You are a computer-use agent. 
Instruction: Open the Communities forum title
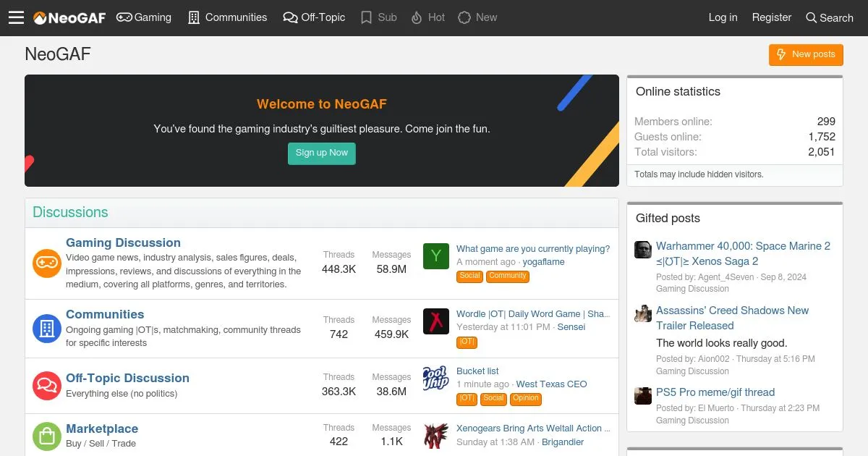(105, 314)
